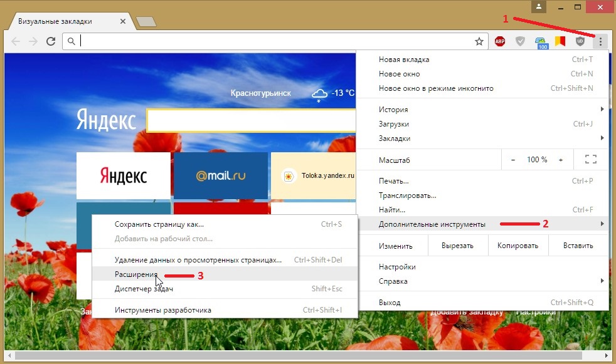Click the 100 % zoom value

coord(537,160)
